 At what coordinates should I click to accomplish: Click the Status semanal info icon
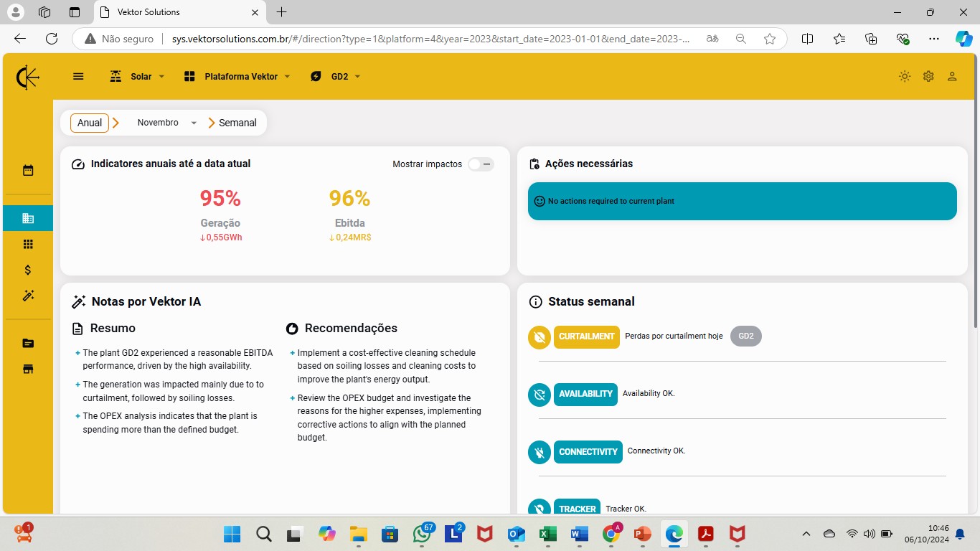(535, 302)
